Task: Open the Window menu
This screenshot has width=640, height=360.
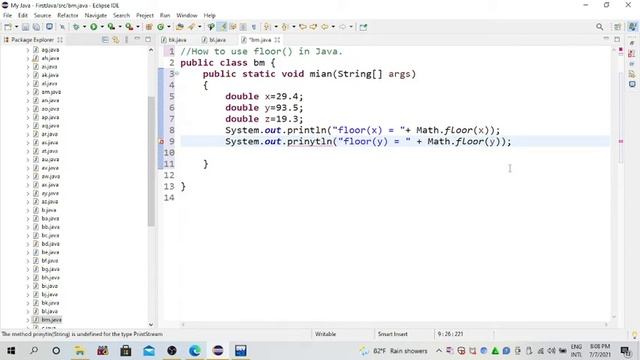Action: click(187, 16)
